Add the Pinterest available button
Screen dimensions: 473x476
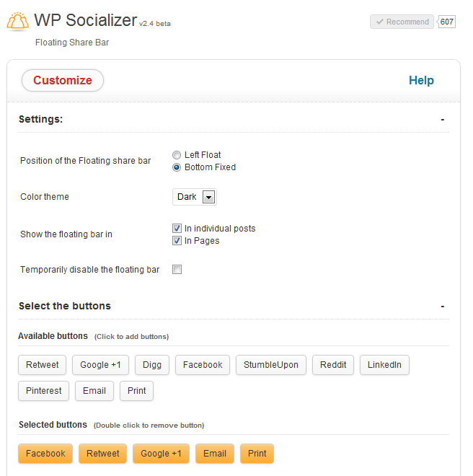point(43,391)
